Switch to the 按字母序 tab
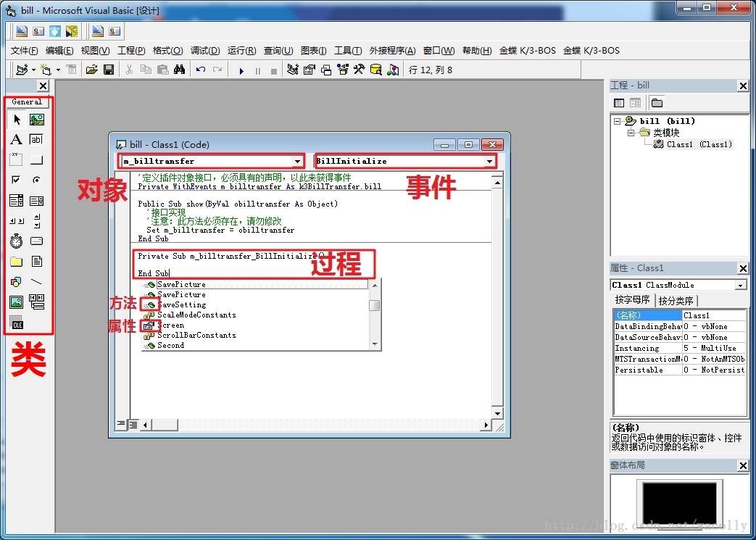This screenshot has height=540, width=756. [x=632, y=300]
